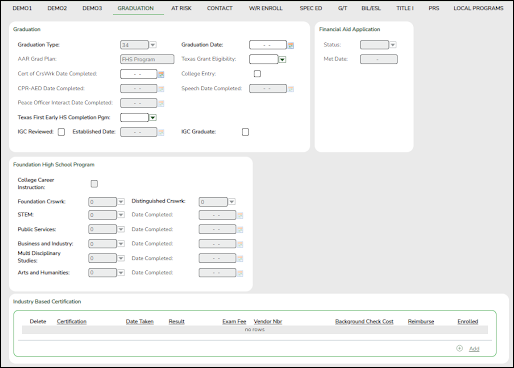
Task: Open the CONTACT tab
Action: [220, 8]
